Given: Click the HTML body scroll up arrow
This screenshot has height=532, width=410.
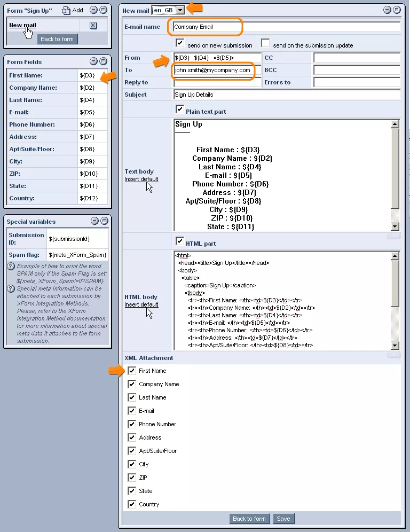Looking at the screenshot, I should click(395, 256).
